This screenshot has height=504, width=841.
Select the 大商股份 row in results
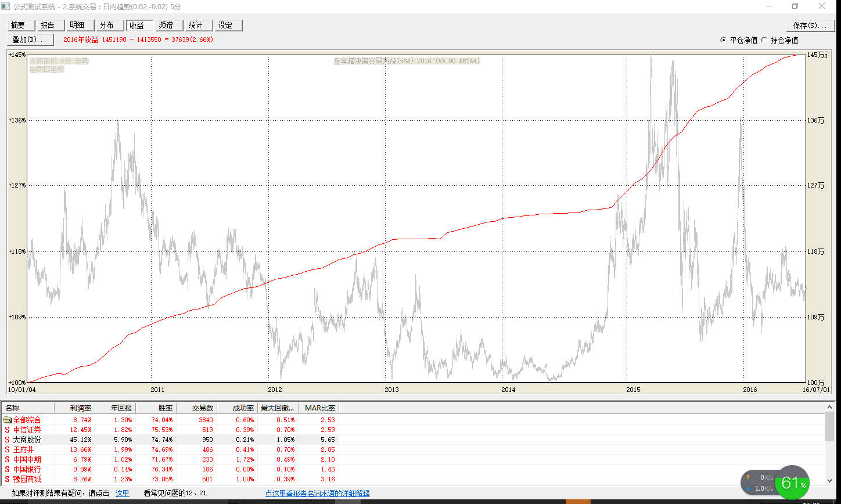point(27,440)
